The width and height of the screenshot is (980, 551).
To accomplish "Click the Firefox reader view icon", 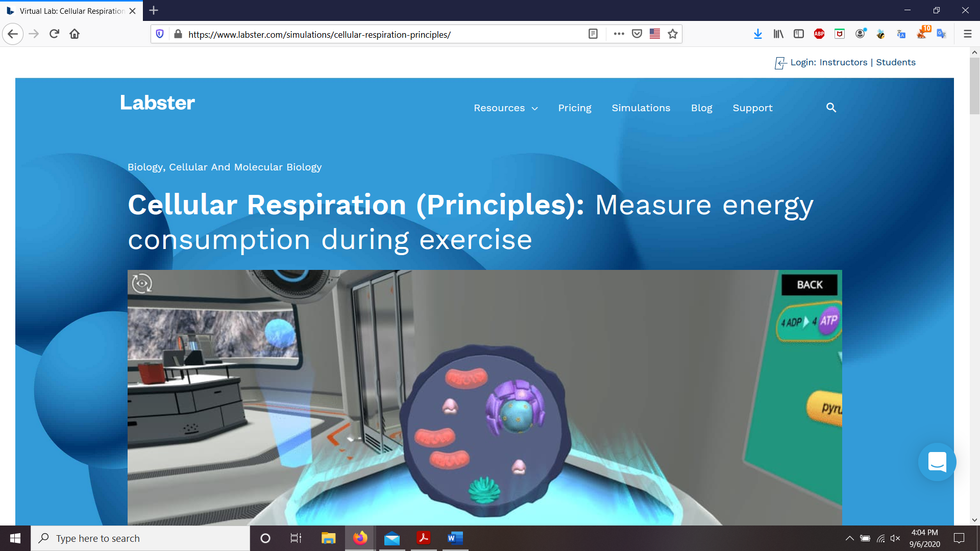I will pyautogui.click(x=593, y=34).
